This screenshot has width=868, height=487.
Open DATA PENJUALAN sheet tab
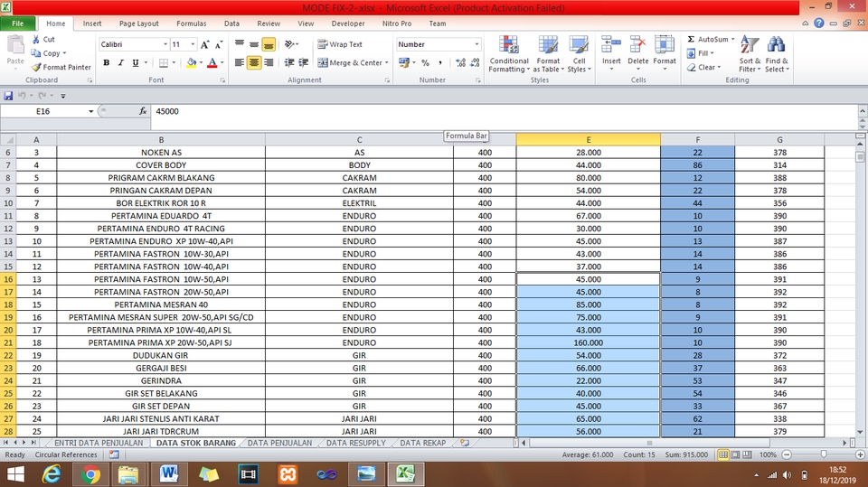[279, 443]
